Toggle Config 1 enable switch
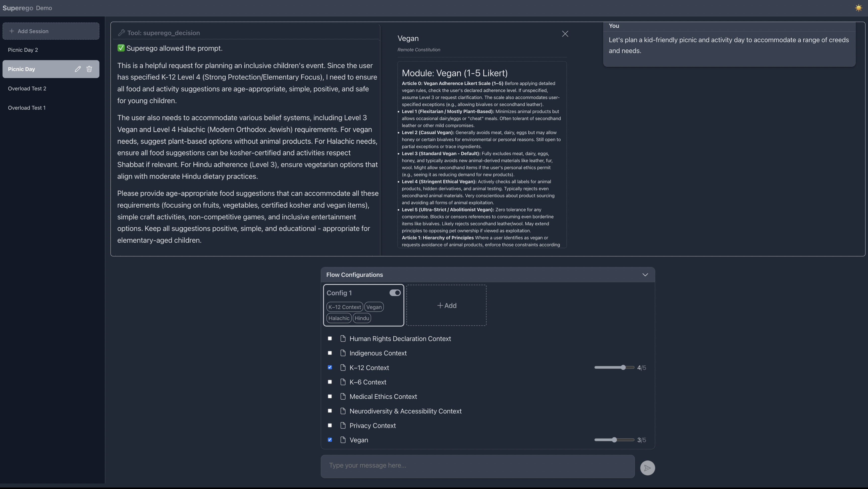Screen dimensions: 868x489 395,293
